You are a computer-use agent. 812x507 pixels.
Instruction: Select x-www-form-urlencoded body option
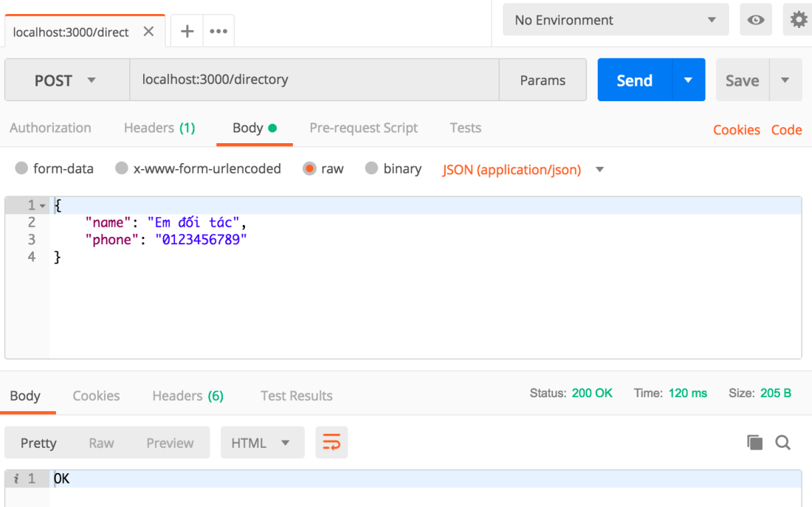click(122, 169)
